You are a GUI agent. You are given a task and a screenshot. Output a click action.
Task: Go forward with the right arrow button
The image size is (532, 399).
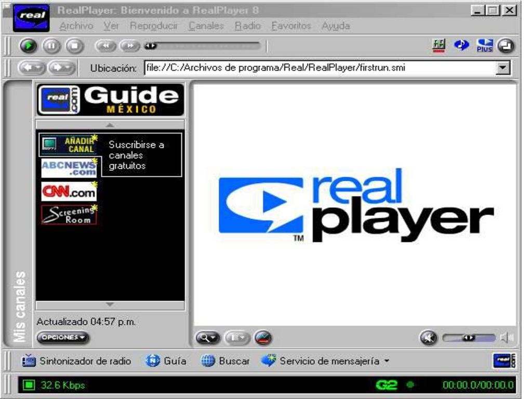[x=62, y=68]
